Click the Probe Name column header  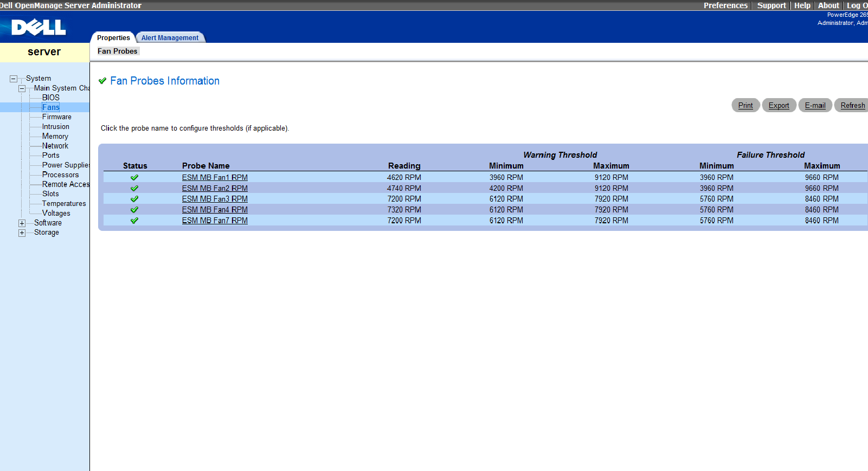tap(206, 166)
